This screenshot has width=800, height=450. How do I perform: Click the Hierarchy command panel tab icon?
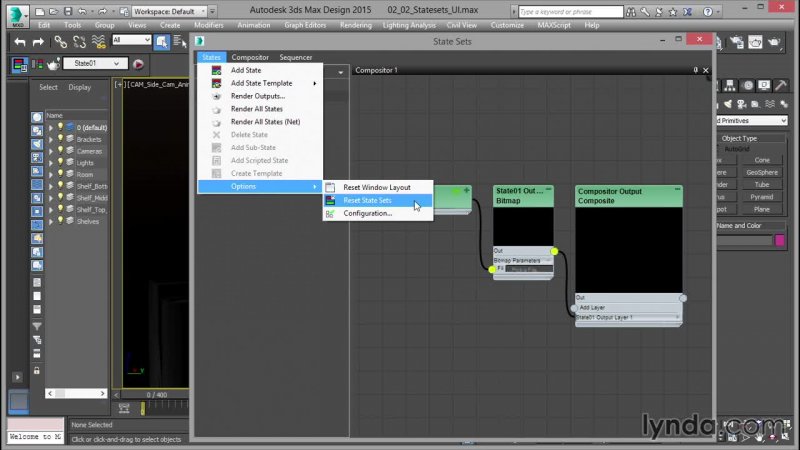[x=730, y=85]
